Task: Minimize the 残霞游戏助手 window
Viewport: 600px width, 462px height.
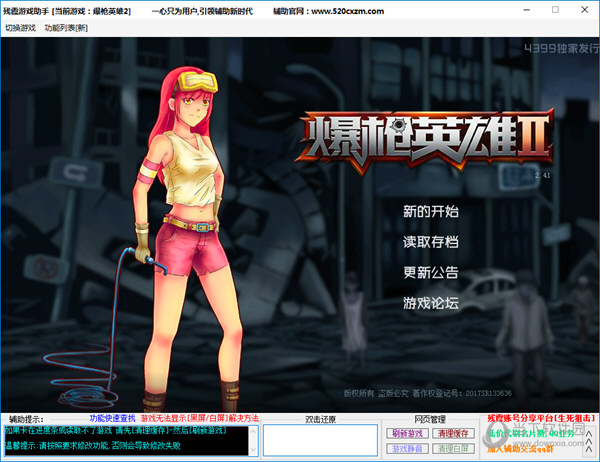Action: point(527,10)
